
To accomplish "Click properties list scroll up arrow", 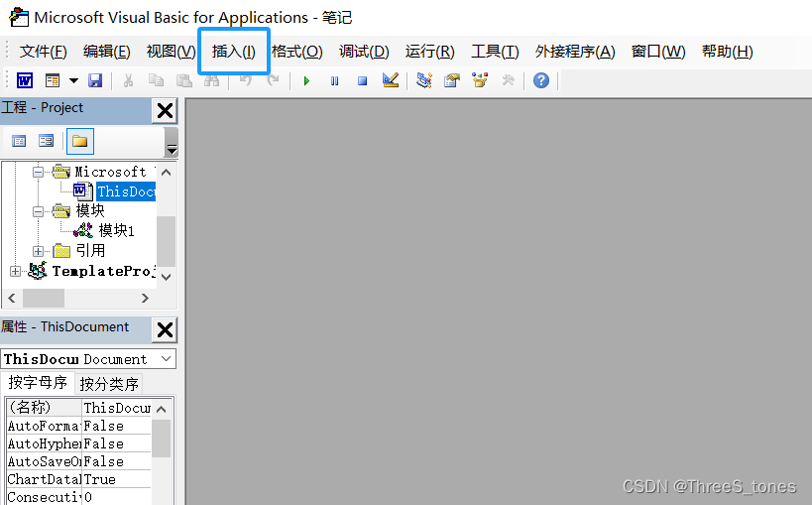I will pos(161,409).
